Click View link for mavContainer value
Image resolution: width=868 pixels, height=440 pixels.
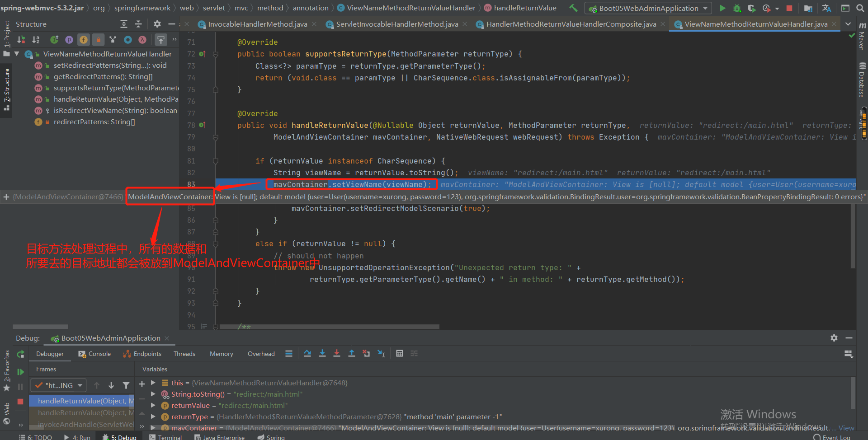click(x=846, y=428)
